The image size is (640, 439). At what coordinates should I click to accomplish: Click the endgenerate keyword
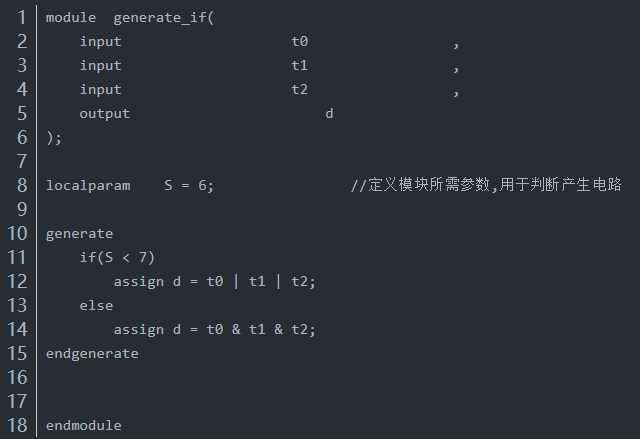(92, 354)
